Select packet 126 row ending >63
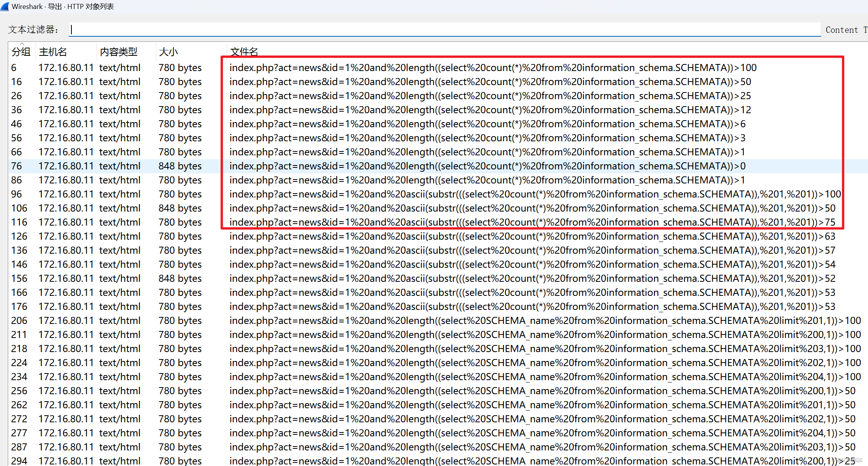 [x=438, y=236]
